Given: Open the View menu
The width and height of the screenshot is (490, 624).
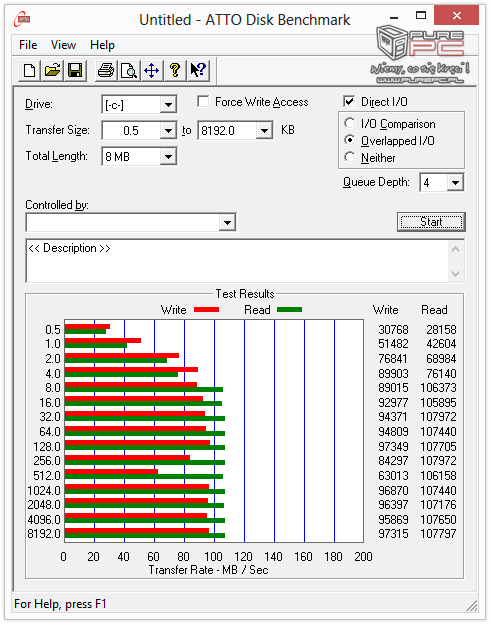Looking at the screenshot, I should click(63, 45).
